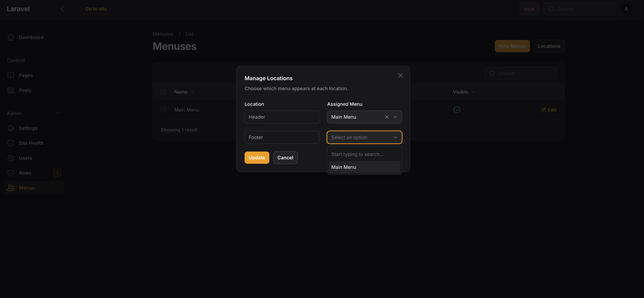Open the Footer assigned menu dropdown
Image resolution: width=644 pixels, height=298 pixels.
(364, 137)
